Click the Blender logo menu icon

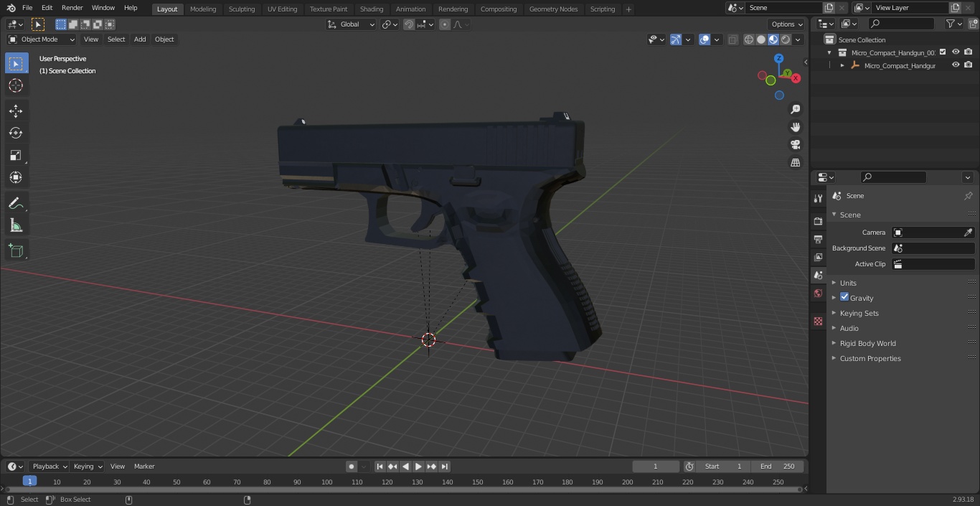[11, 8]
